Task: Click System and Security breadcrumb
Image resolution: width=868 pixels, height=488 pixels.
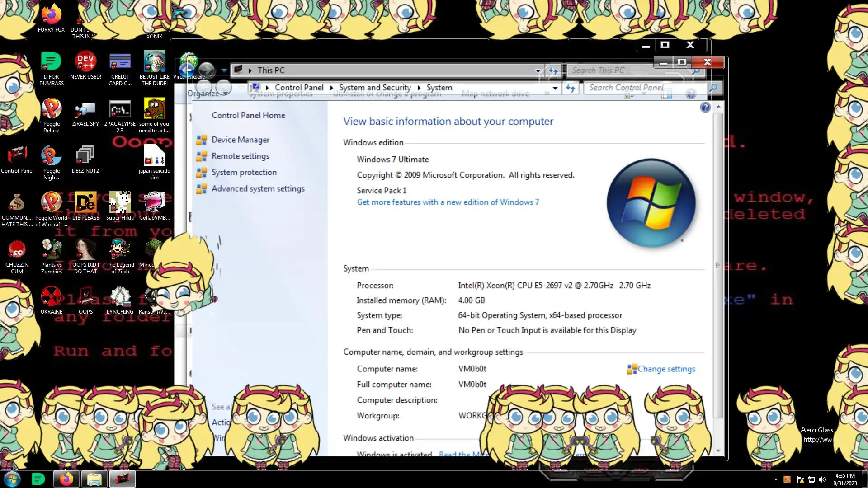Action: pyautogui.click(x=374, y=88)
